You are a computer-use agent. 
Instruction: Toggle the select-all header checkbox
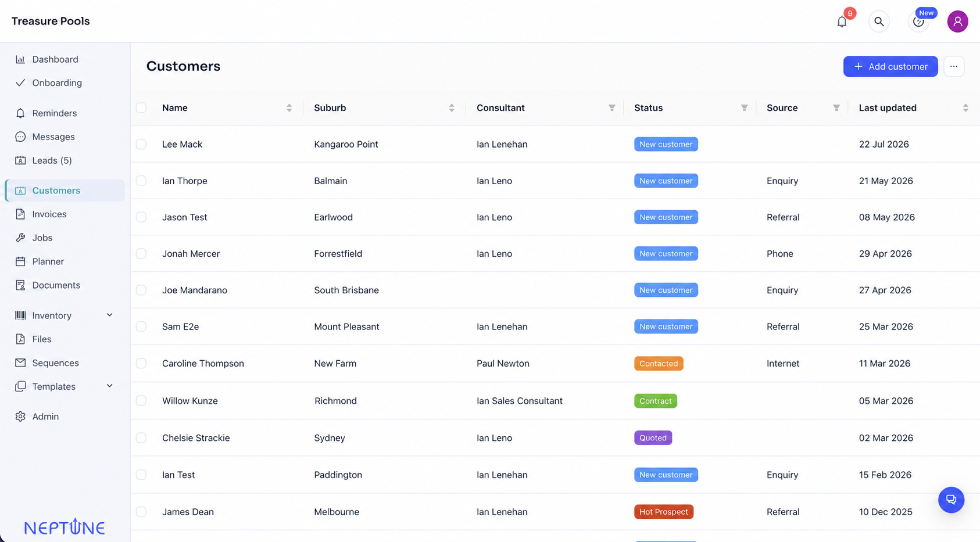(x=141, y=108)
